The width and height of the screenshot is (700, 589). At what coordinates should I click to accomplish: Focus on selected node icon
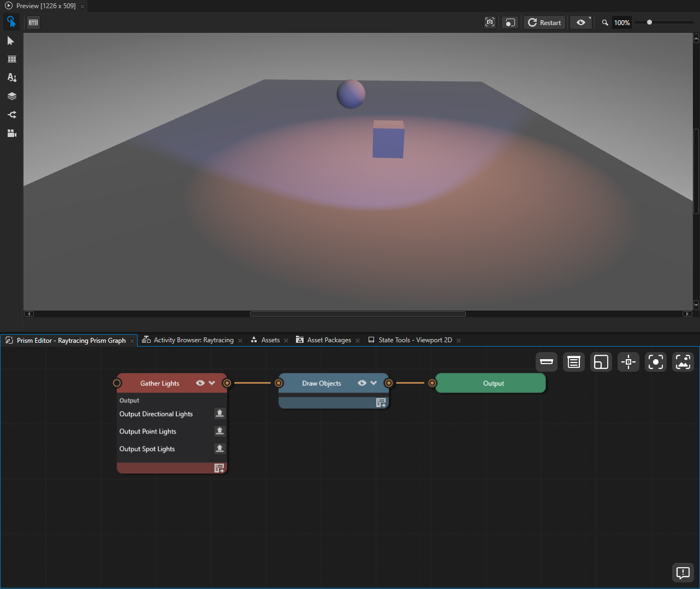pyautogui.click(x=656, y=362)
